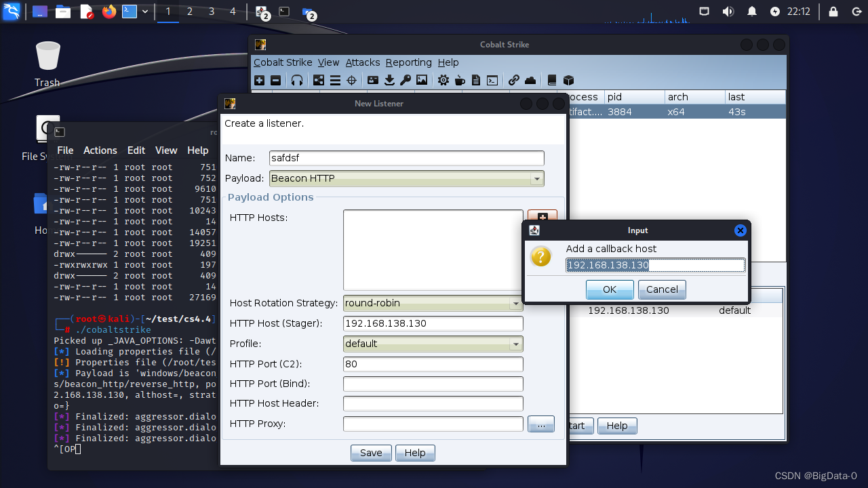Click the listener Name field
Screen dimensions: 868x488
pos(407,158)
